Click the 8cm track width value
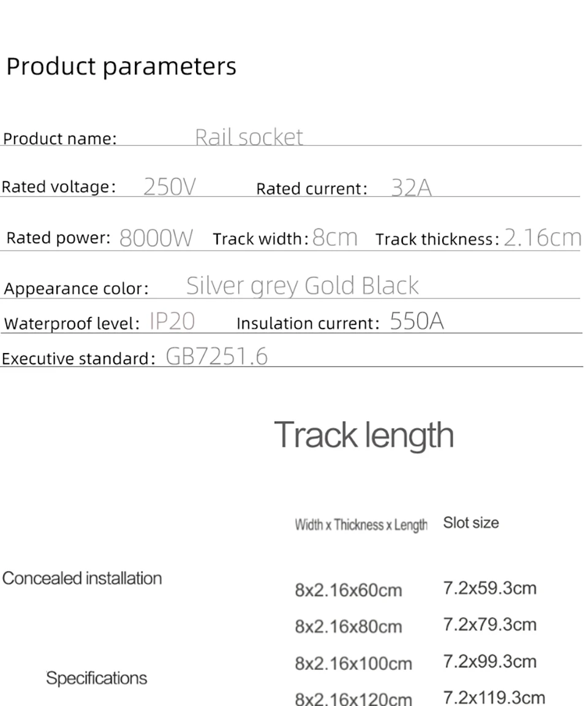Image resolution: width=588 pixels, height=706 pixels. 334,237
